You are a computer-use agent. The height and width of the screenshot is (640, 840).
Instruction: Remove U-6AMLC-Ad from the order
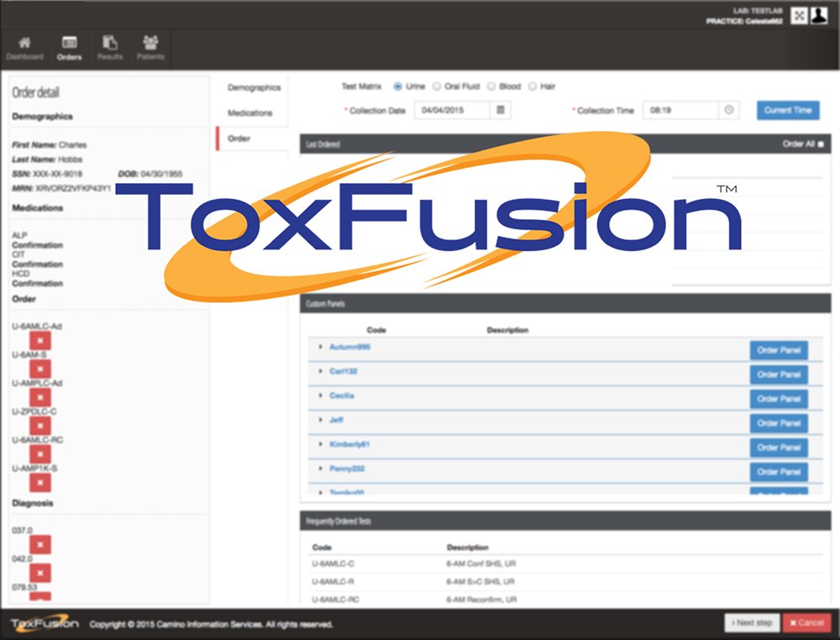(x=40, y=341)
